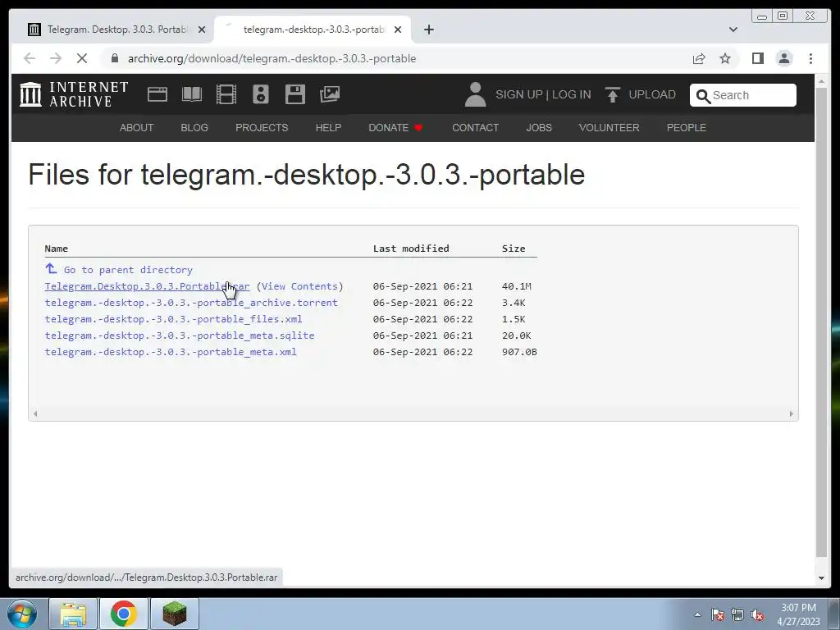Open the Chrome profile avatar
The height and width of the screenshot is (630, 840).
point(784,58)
